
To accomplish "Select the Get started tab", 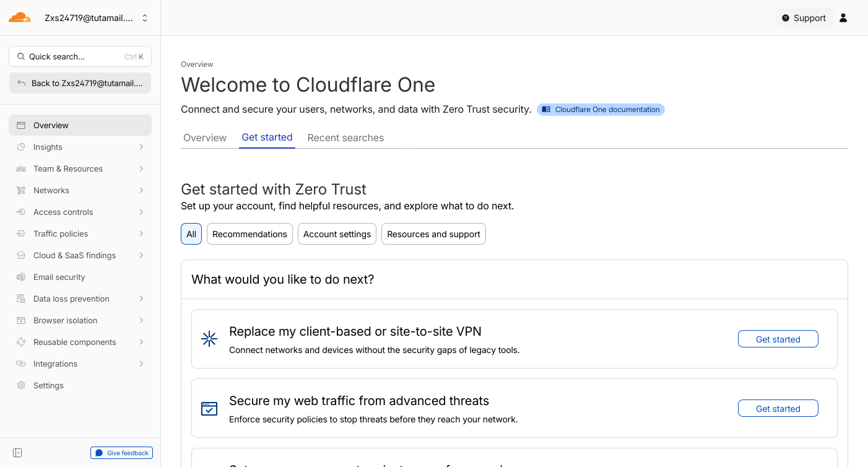I will (x=267, y=137).
